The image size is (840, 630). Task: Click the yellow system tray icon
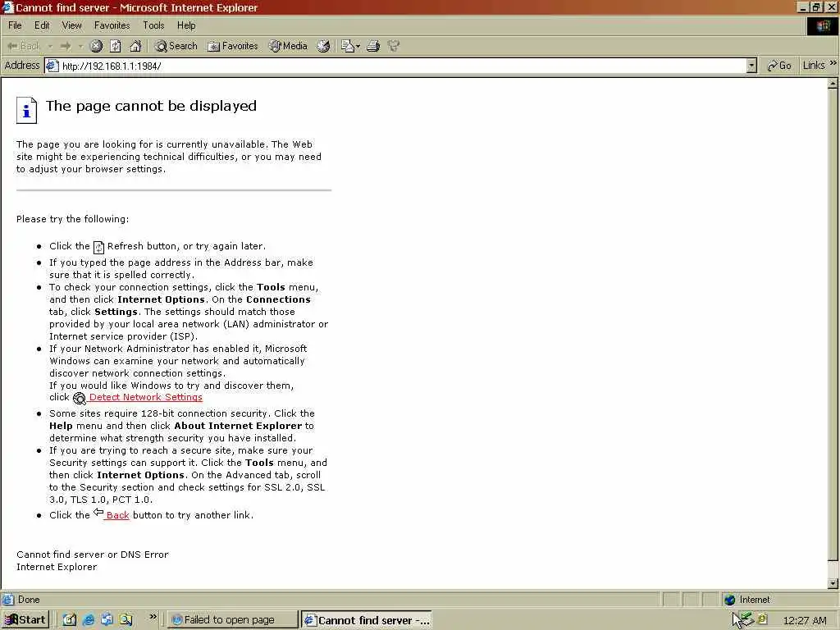click(762, 619)
